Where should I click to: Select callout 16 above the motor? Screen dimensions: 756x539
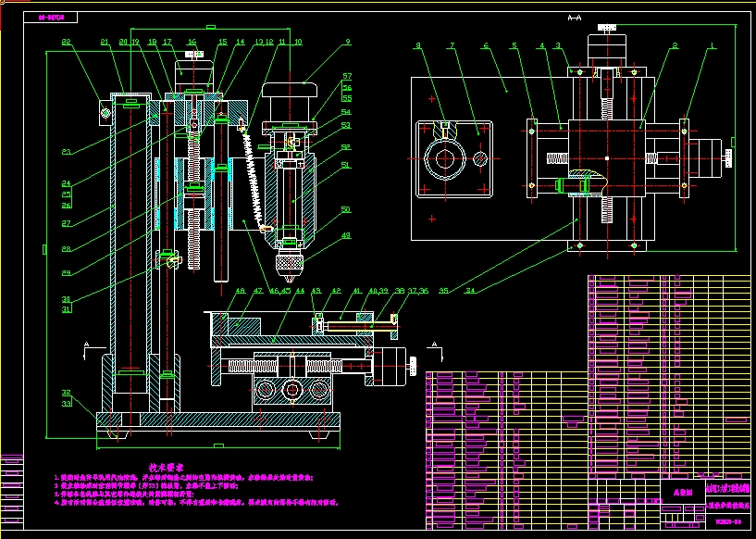click(192, 42)
